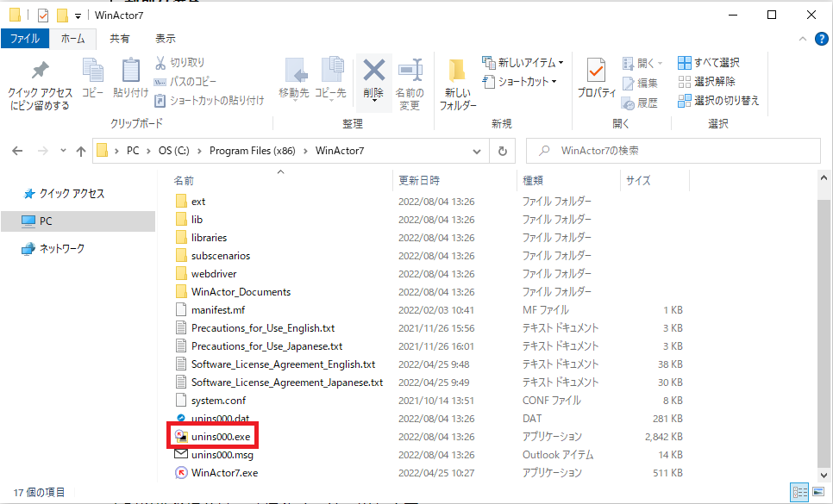Click Program Files (x86) in address path

point(253,152)
